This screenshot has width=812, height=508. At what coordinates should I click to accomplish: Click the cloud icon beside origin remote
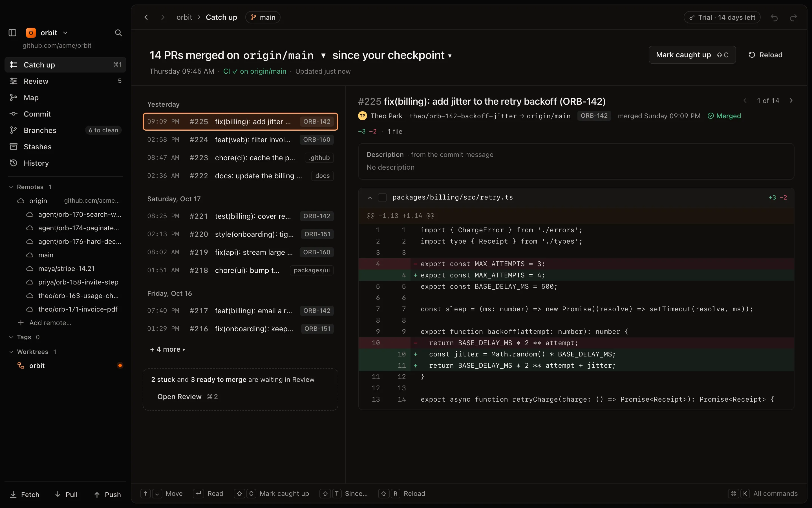[x=21, y=201]
